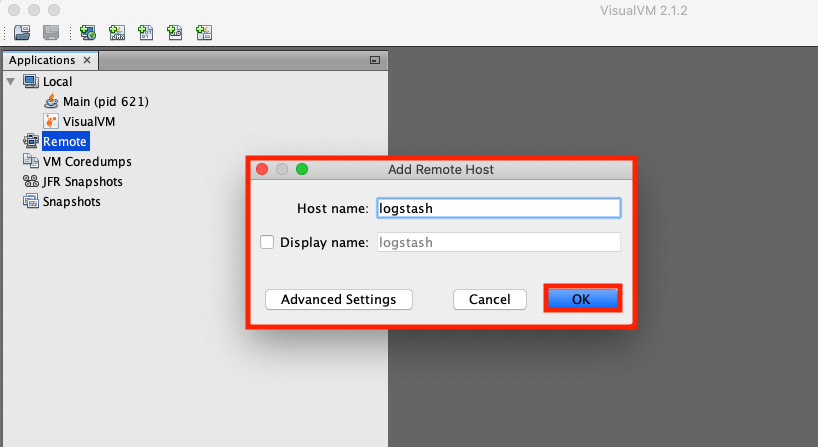Click the Display name text field
818x447 pixels.
coord(499,242)
